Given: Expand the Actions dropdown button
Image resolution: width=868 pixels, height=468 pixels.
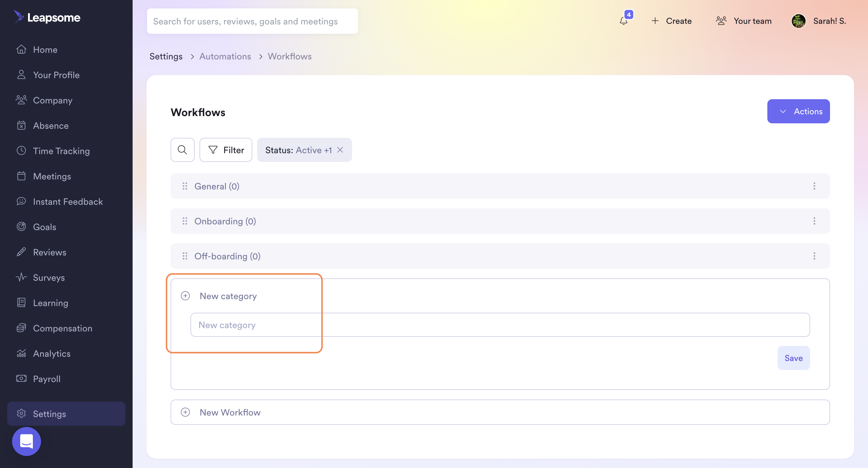Looking at the screenshot, I should pos(798,111).
